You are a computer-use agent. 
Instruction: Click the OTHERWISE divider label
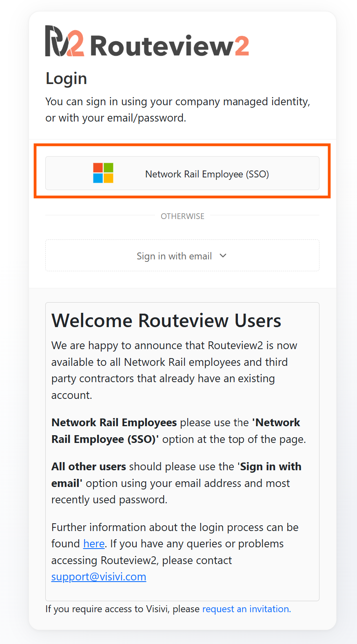(182, 216)
